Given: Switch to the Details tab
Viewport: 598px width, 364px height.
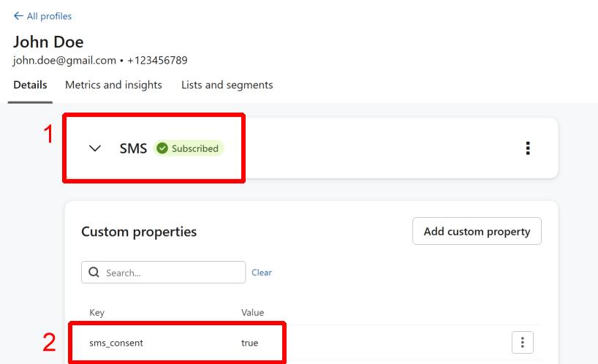Looking at the screenshot, I should pos(30,85).
